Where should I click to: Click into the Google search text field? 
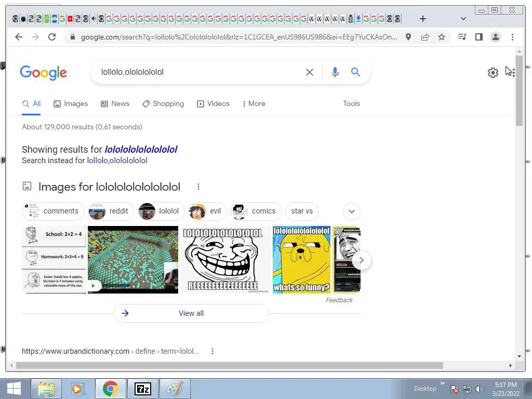coord(200,72)
